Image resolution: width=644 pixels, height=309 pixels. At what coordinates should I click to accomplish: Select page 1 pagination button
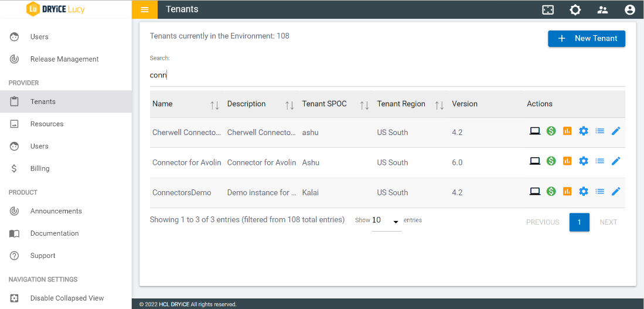click(579, 222)
